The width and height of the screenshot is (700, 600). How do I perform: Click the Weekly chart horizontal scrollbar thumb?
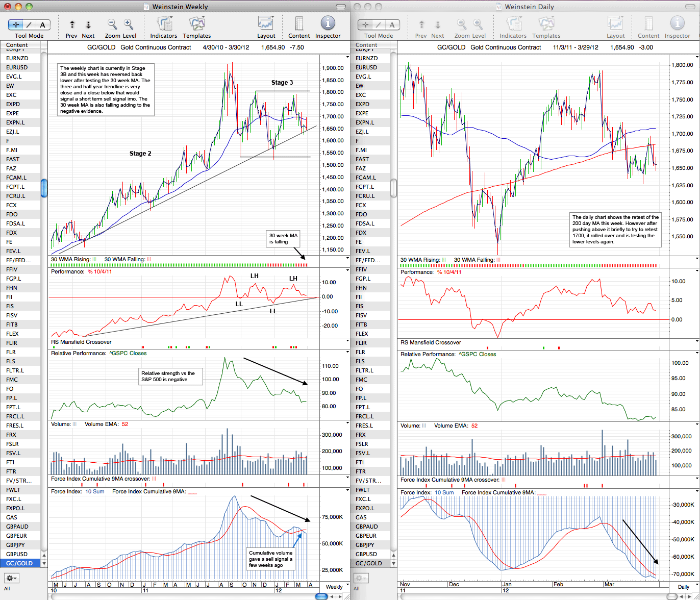coord(321,596)
